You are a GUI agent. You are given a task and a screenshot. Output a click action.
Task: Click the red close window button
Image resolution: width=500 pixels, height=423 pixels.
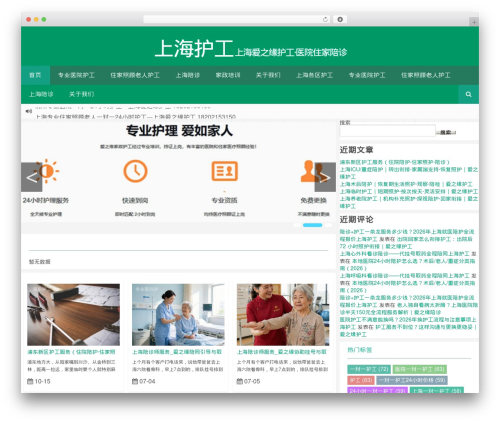coord(29,20)
